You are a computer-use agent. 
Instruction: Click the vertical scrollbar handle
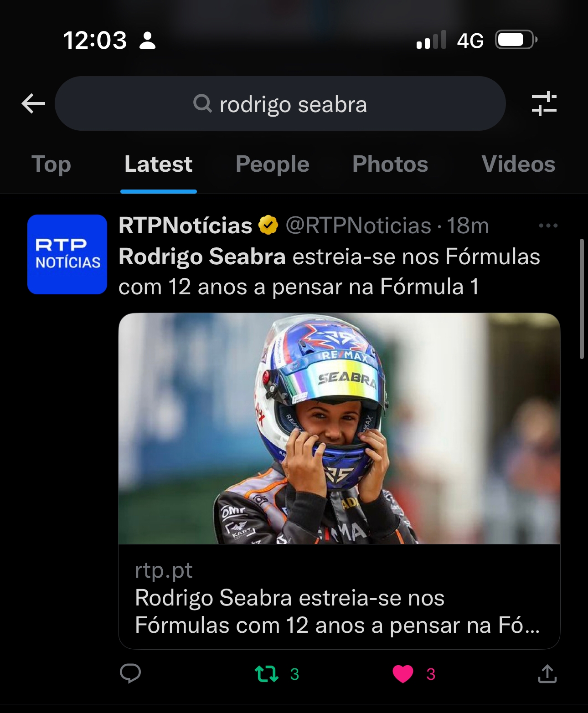(582, 298)
